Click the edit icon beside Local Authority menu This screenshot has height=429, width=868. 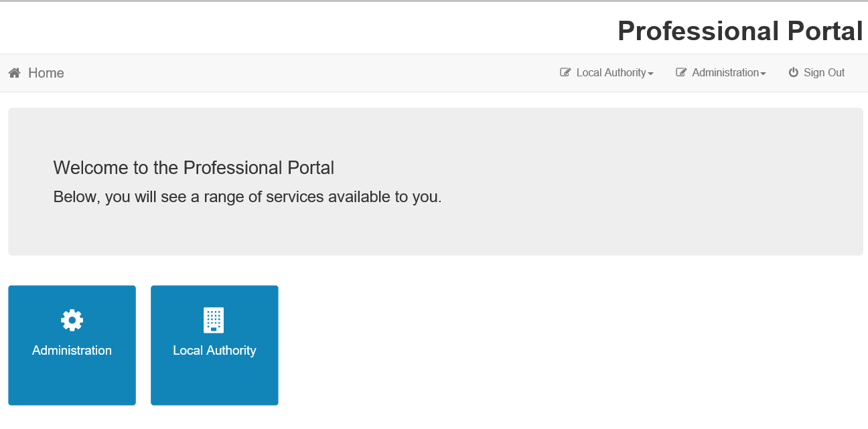coord(565,72)
